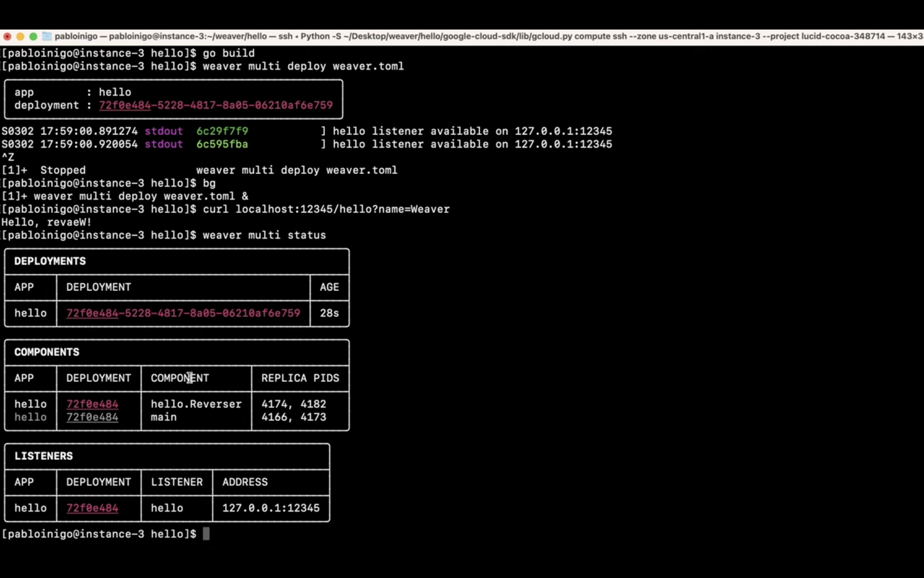Click the COMPONENT column header
Image resolution: width=924 pixels, height=578 pixels.
[180, 378]
